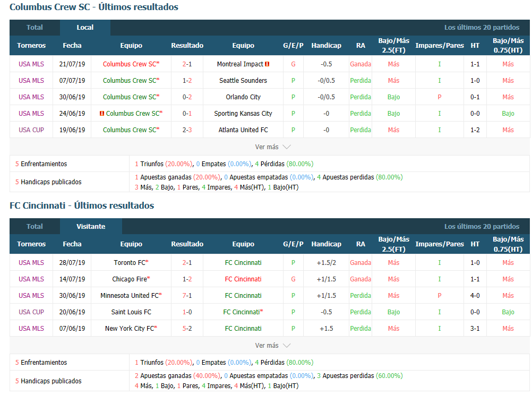Click the 1-2 half-time score in the Atlanta United row
Image resolution: width=532 pixels, height=395 pixels.
coord(475,130)
